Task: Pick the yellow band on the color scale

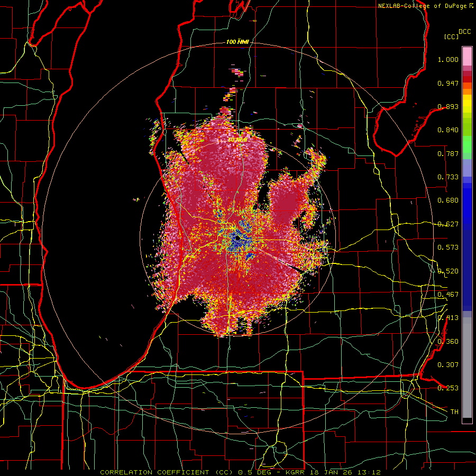Action: pos(467,104)
